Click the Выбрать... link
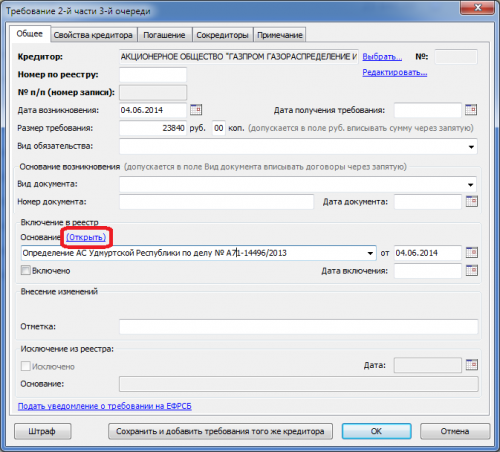 (382, 57)
